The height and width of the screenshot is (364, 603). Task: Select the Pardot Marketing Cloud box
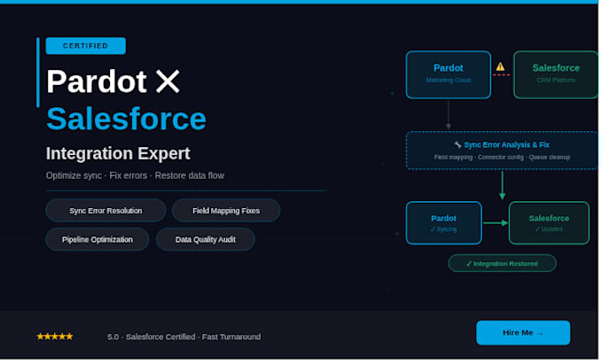click(449, 74)
